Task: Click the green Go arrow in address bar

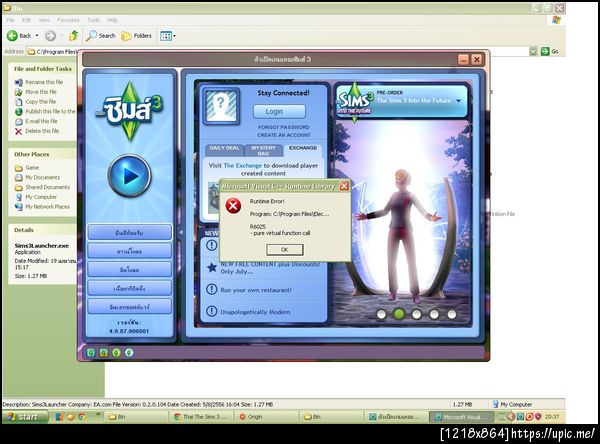Action: 545,51
